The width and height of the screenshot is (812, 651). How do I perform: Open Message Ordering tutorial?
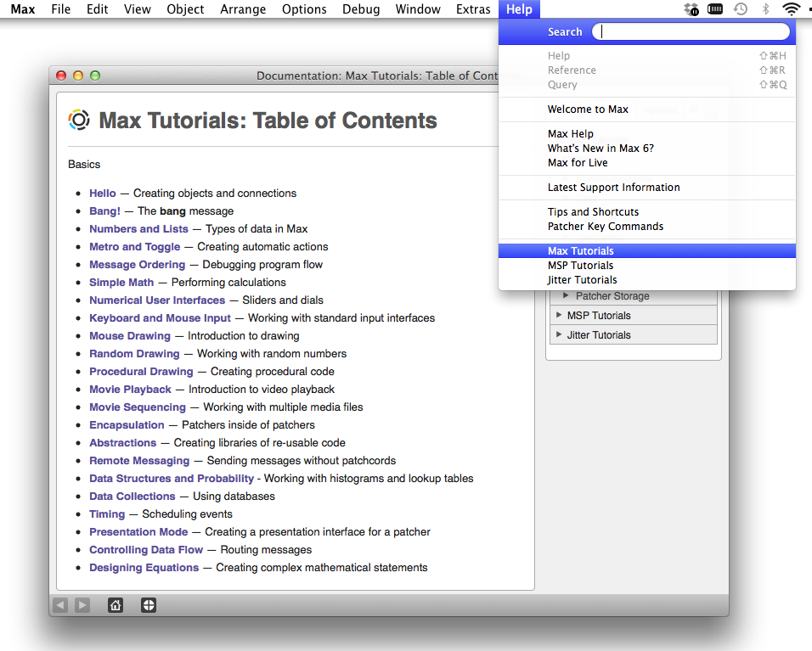coord(138,265)
